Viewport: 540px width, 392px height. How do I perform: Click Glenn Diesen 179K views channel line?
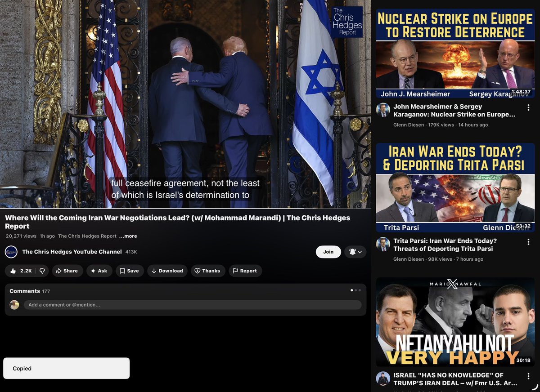pyautogui.click(x=441, y=125)
